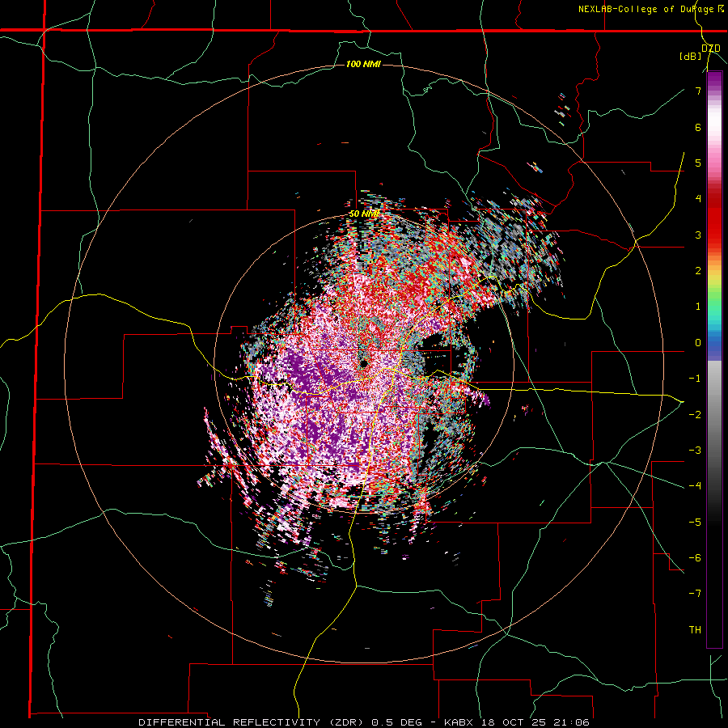Click the radar site center dot
The image size is (728, 728).
pyautogui.click(x=363, y=363)
